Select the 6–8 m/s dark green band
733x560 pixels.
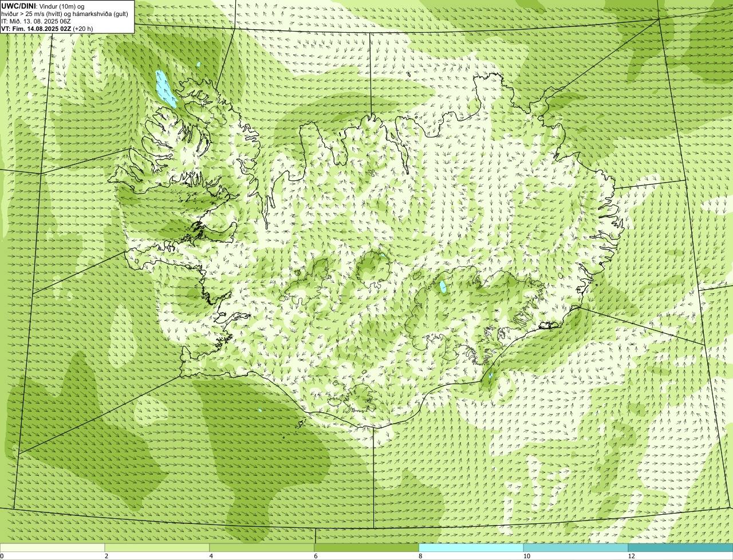(366, 547)
